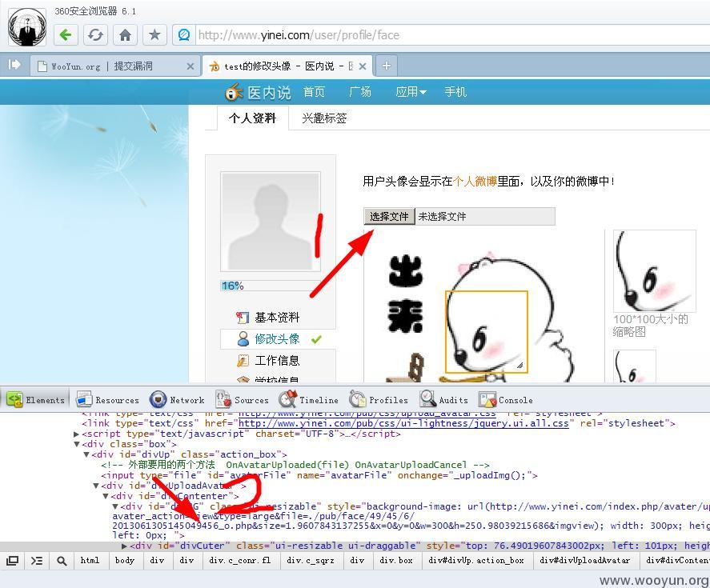Open the Profiles devtools panel
This screenshot has width=710, height=588.
tap(379, 400)
